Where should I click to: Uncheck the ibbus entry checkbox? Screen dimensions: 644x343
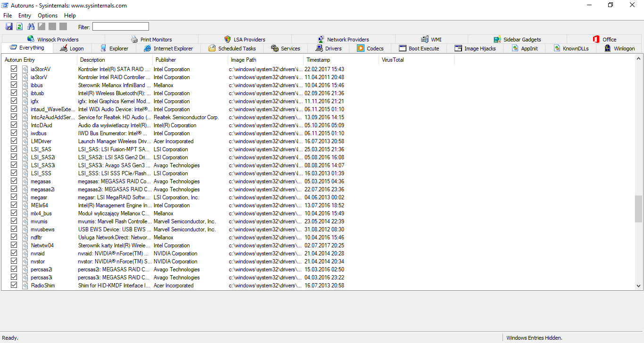14,85
